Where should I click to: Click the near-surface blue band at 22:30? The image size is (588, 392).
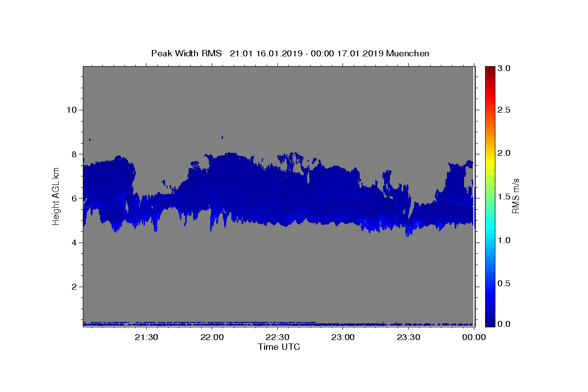(x=278, y=324)
